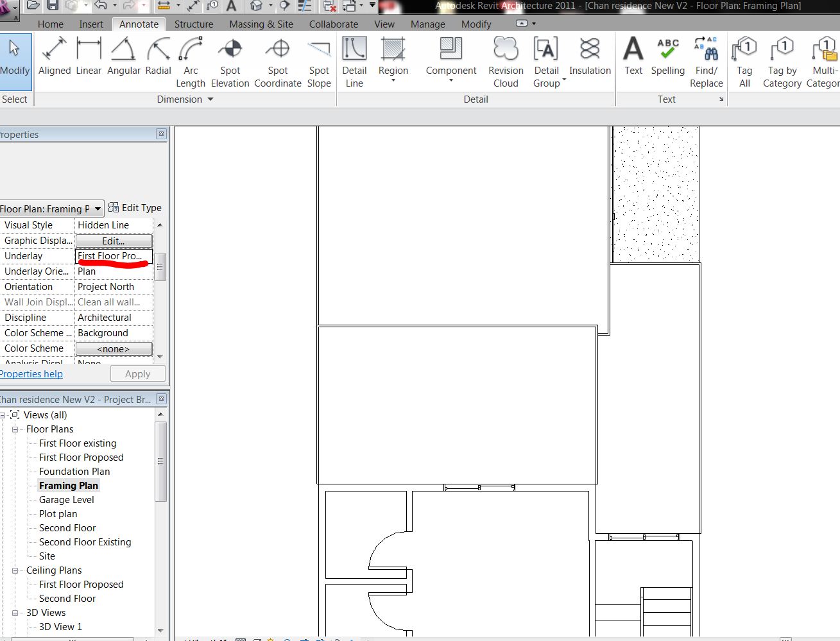The width and height of the screenshot is (840, 641).
Task: Click the Detail Line tool
Action: [x=354, y=63]
